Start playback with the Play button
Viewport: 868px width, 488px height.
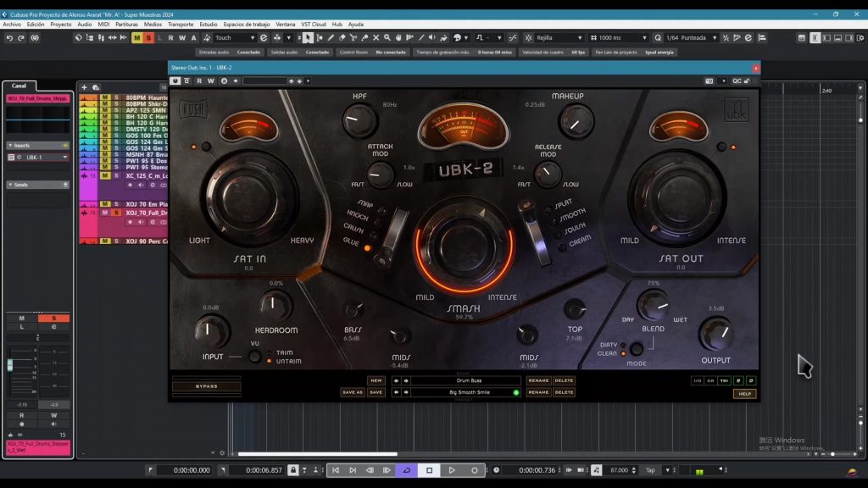pyautogui.click(x=452, y=469)
